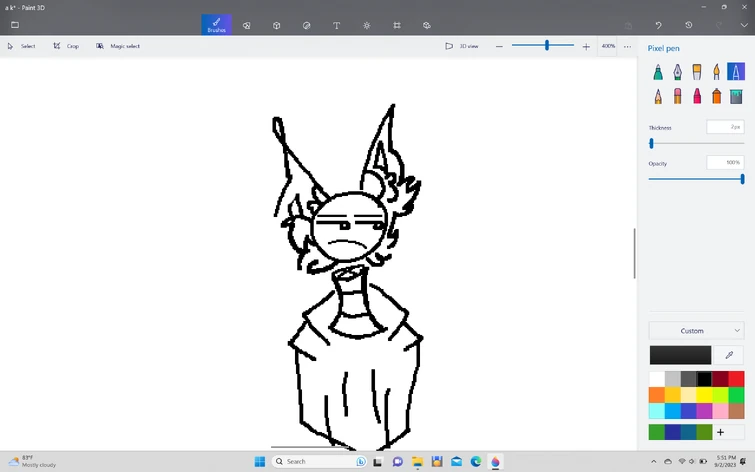Viewport: 755px width, 472px height.
Task: Click the Crop button
Action: [x=66, y=46]
